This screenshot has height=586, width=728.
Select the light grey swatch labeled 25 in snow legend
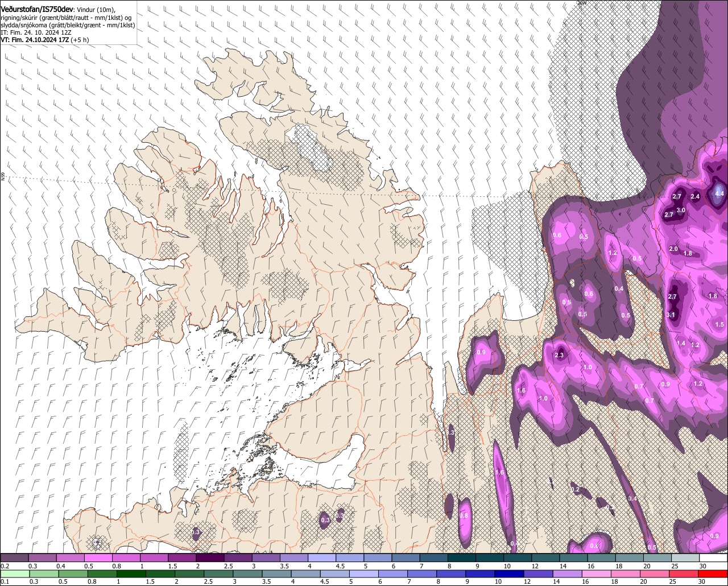pos(685,558)
